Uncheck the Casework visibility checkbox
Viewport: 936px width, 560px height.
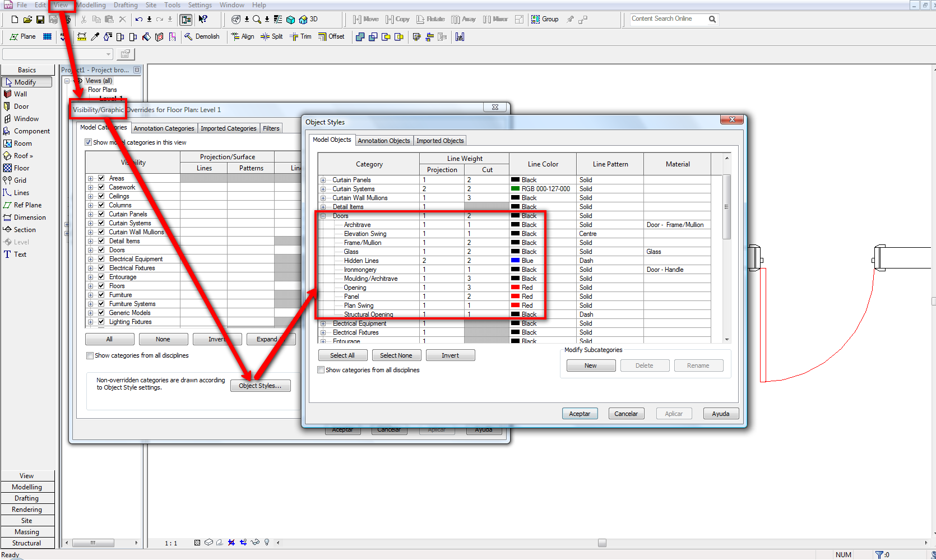pyautogui.click(x=101, y=187)
